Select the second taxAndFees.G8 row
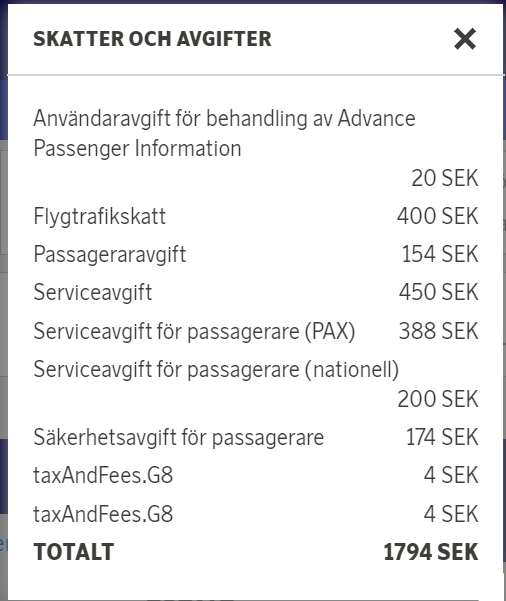Image resolution: width=506 pixels, height=601 pixels. tap(256, 514)
